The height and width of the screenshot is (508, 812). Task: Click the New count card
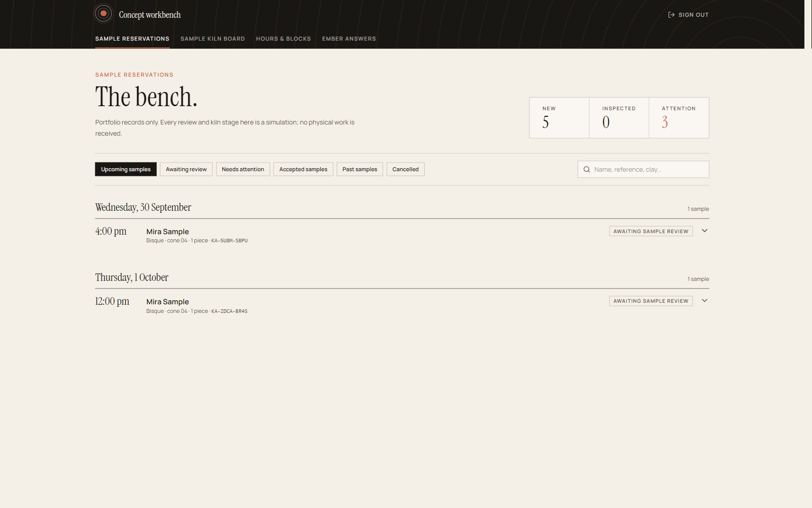click(559, 118)
